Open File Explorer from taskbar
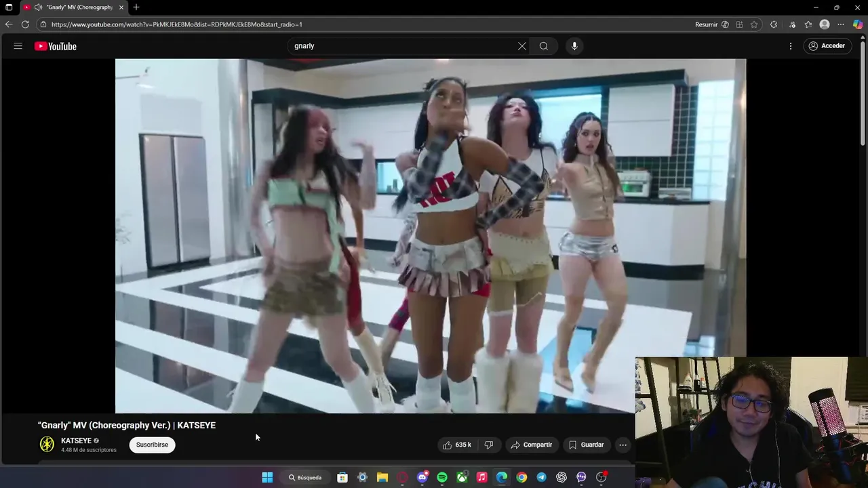This screenshot has height=488, width=868. pos(382,477)
